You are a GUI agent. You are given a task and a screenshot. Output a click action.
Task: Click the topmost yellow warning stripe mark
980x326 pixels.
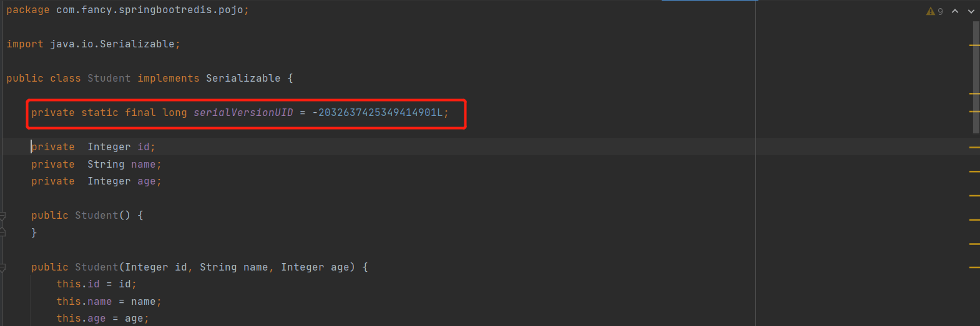974,45
